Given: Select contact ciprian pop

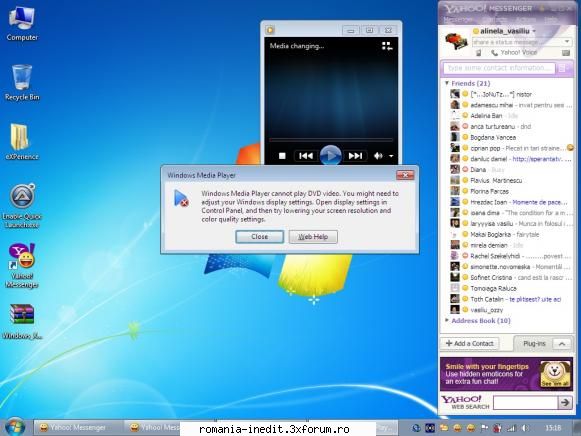Looking at the screenshot, I should [510, 148].
